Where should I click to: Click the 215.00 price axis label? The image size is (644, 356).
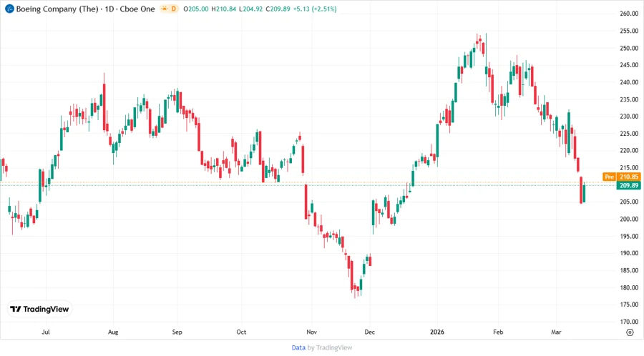(x=629, y=167)
